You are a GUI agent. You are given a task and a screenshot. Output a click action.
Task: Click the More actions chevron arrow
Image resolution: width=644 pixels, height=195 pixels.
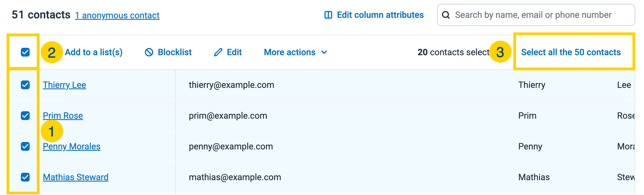click(x=324, y=52)
